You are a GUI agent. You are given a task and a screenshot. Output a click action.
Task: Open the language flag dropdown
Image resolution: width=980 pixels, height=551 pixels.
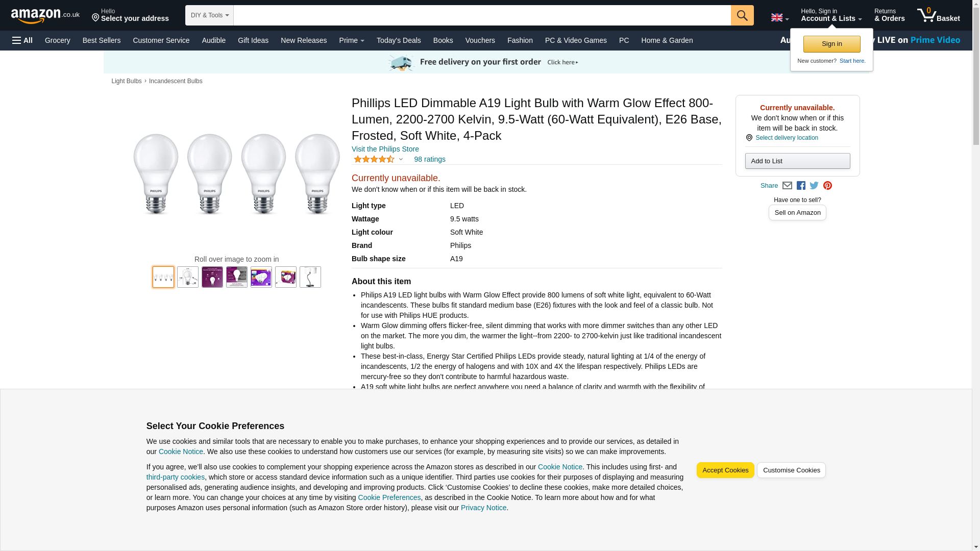click(779, 17)
